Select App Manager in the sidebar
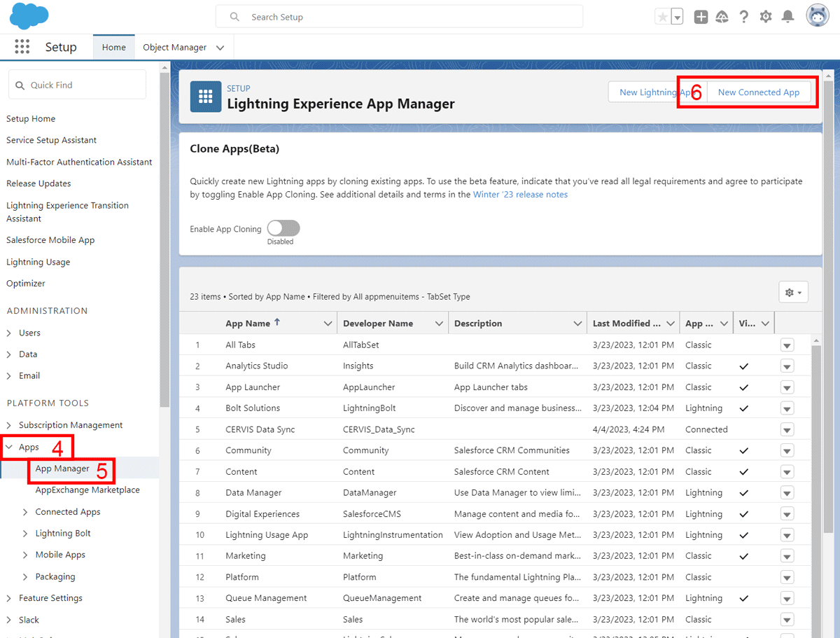 pos(62,468)
